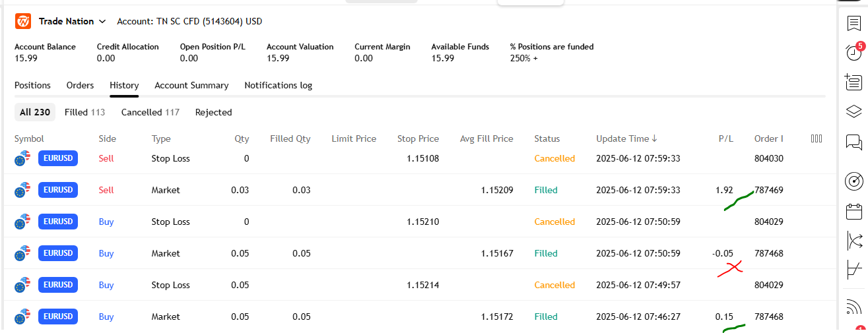Click EURUSD badge of 1.92 P/L row

click(58, 190)
